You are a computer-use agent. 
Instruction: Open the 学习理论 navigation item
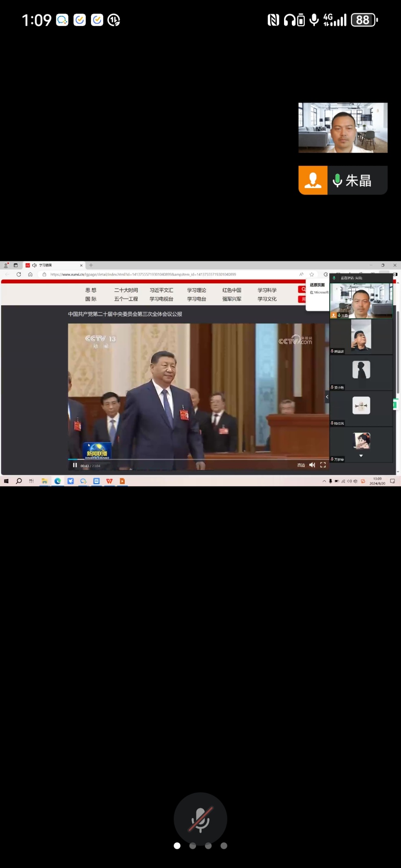[x=197, y=290]
